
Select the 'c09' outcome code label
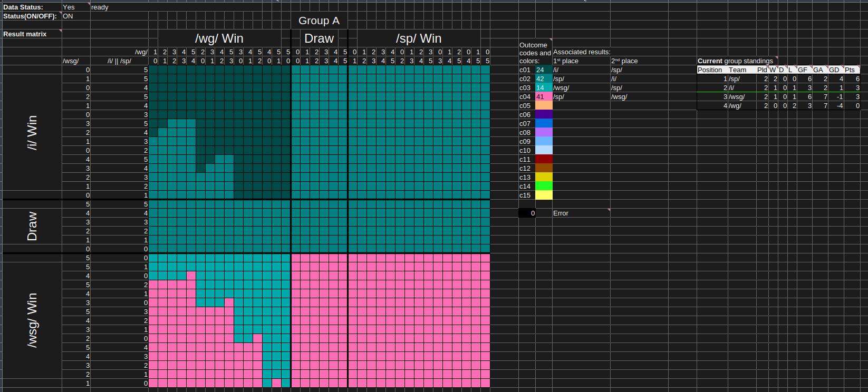525,141
